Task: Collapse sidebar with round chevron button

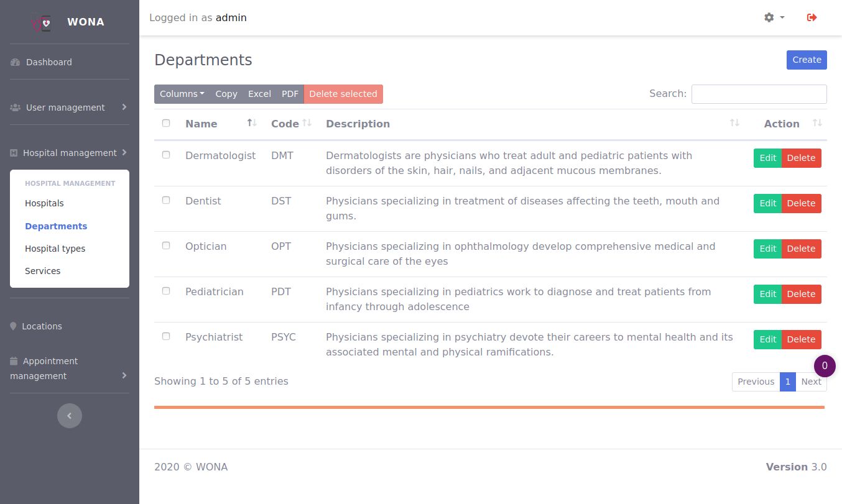Action: [x=70, y=416]
